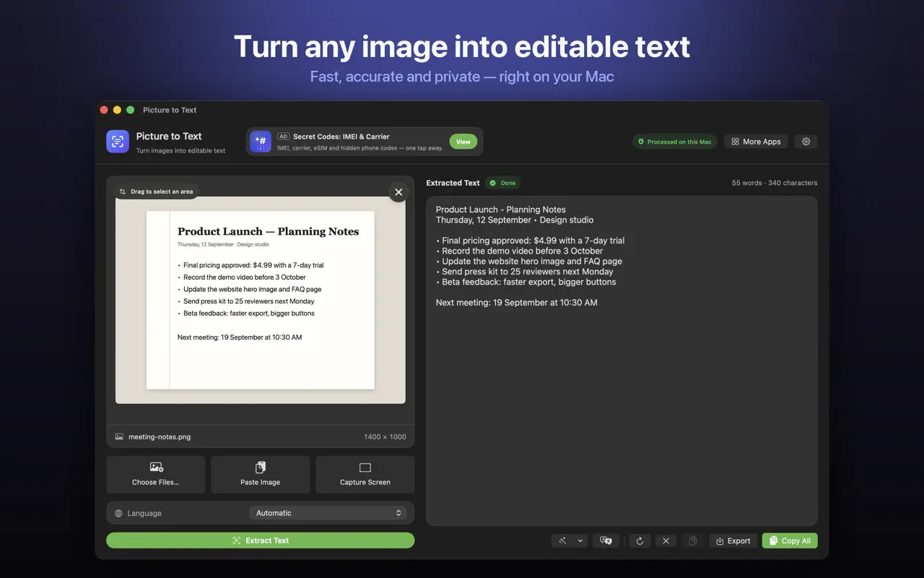Viewport: 924px width, 578px height.
Task: Capture the screen for text extraction
Action: [x=365, y=475]
